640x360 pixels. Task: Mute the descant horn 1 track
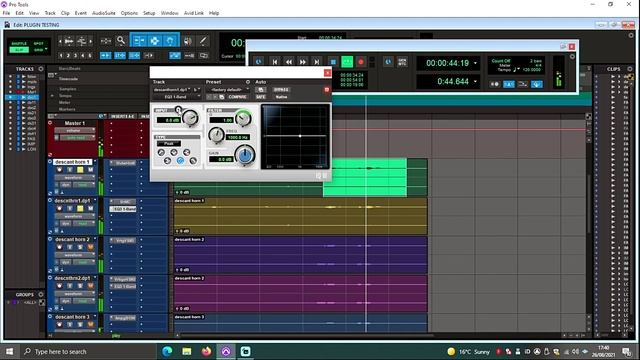pos(91,169)
